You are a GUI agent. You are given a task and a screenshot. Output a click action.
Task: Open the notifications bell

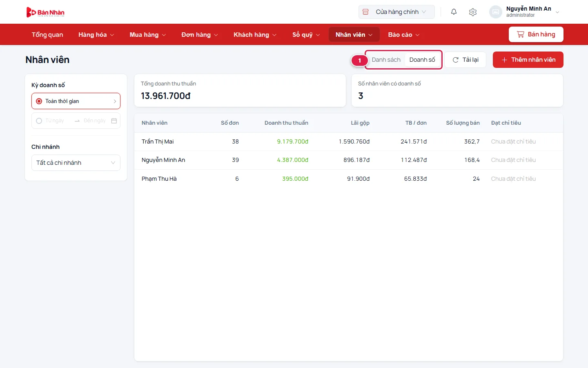tap(454, 12)
